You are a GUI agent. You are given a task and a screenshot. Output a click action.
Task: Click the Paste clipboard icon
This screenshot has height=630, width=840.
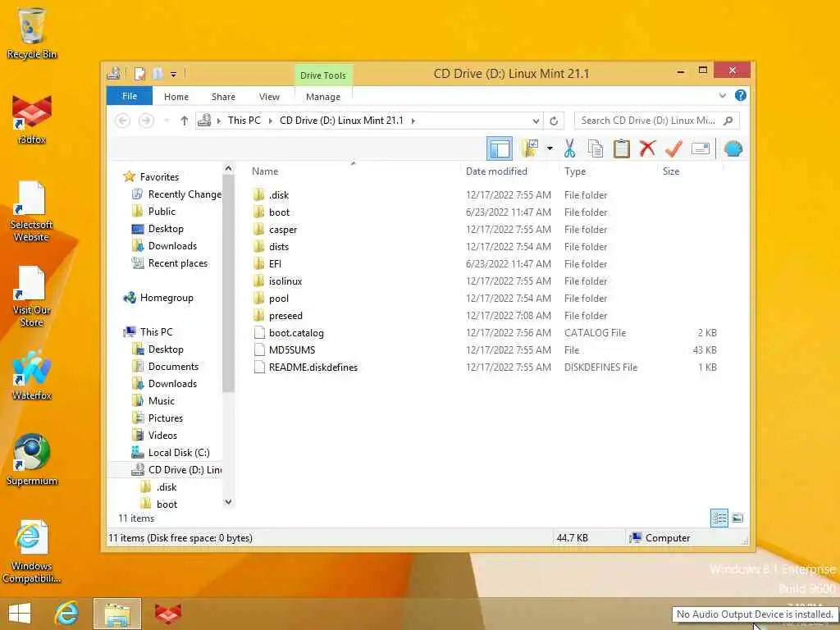coord(622,148)
